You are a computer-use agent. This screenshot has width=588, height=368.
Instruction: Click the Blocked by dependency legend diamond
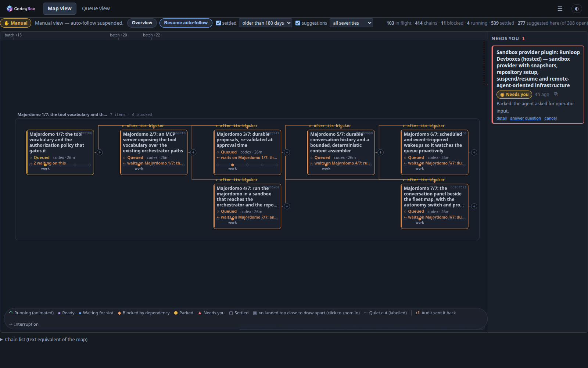pyautogui.click(x=119, y=313)
